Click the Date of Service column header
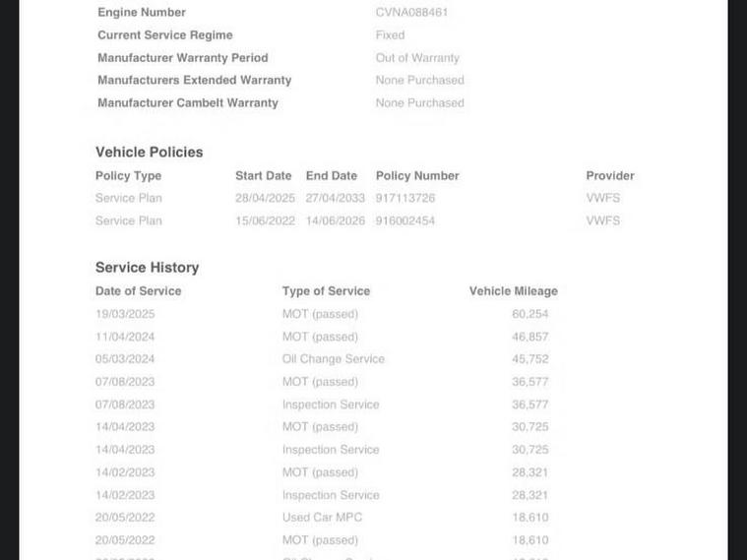Viewport: 747px width, 560px height. point(138,291)
